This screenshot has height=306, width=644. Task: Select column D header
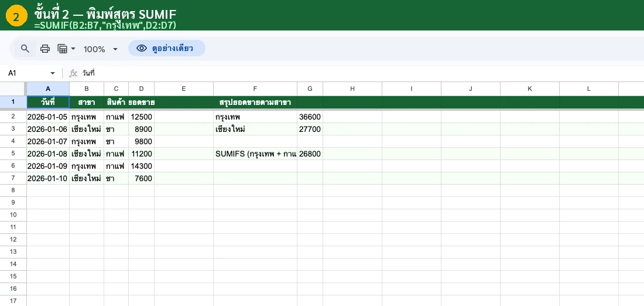point(141,89)
